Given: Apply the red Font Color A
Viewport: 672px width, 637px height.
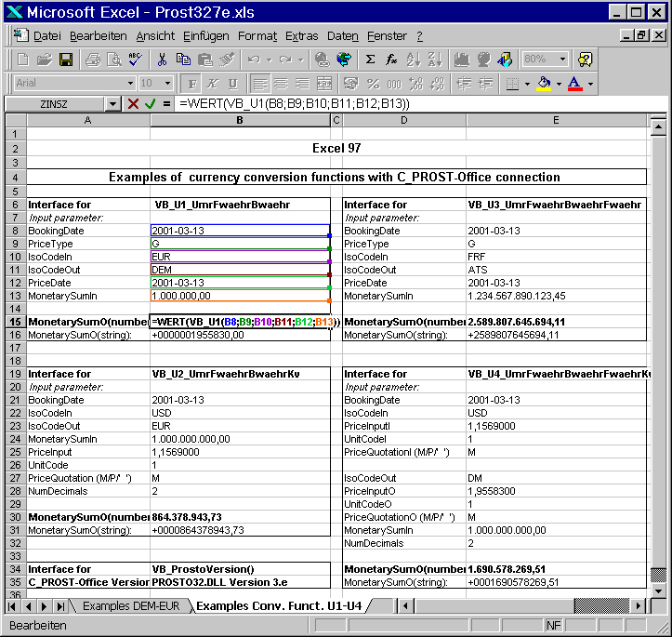Looking at the screenshot, I should (x=575, y=84).
